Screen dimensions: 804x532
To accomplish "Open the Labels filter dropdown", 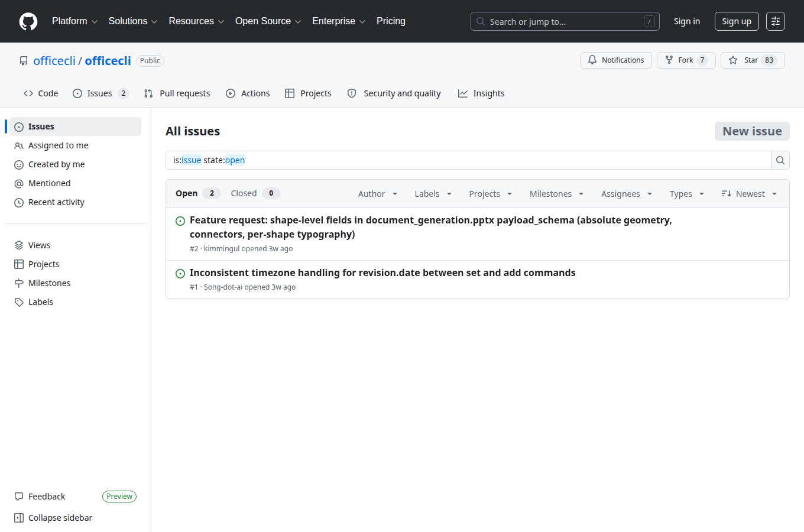I will 433,194.
